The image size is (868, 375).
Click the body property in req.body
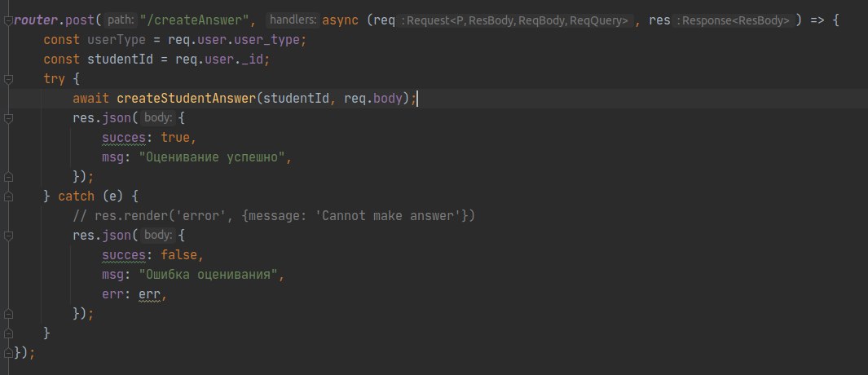pos(387,99)
